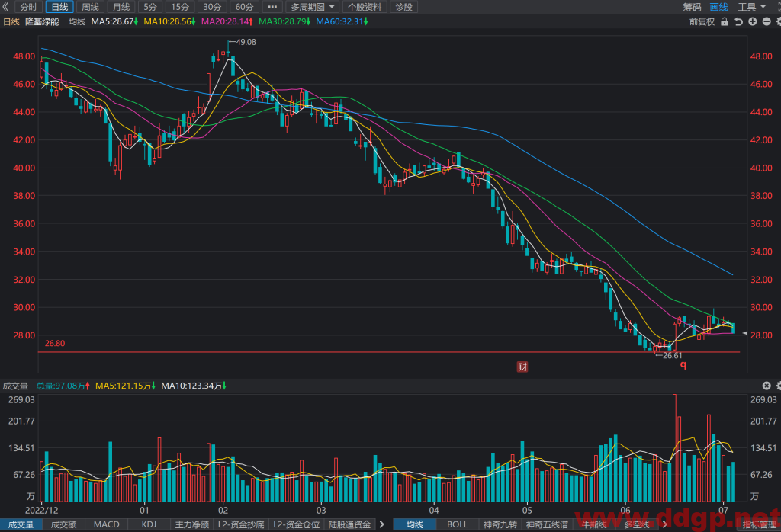This screenshot has height=532, width=781.
Task: Choose the 60分 minute period
Action: [x=244, y=6]
